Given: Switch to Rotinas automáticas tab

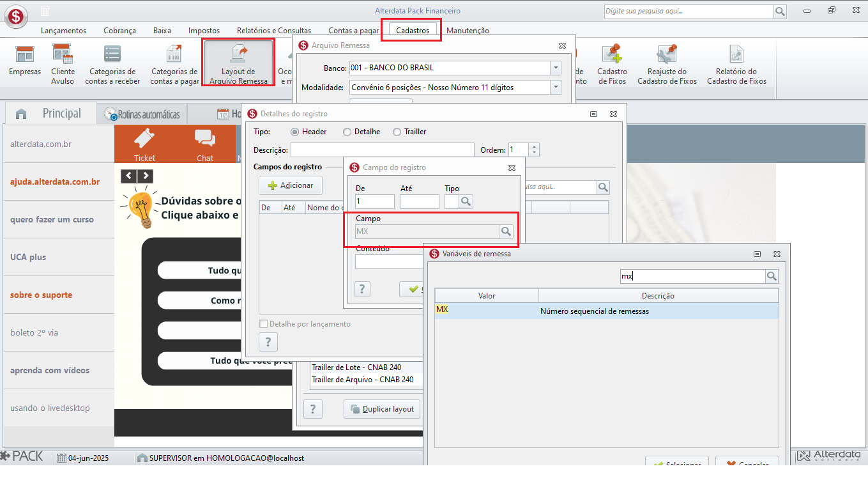Looking at the screenshot, I should [142, 115].
